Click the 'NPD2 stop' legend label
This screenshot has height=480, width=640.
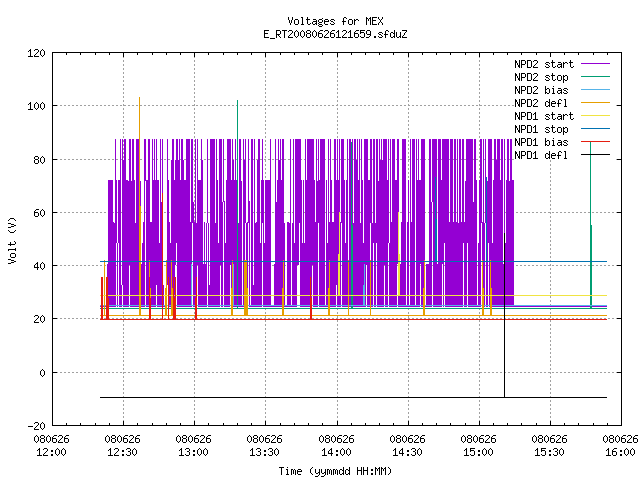coord(541,77)
